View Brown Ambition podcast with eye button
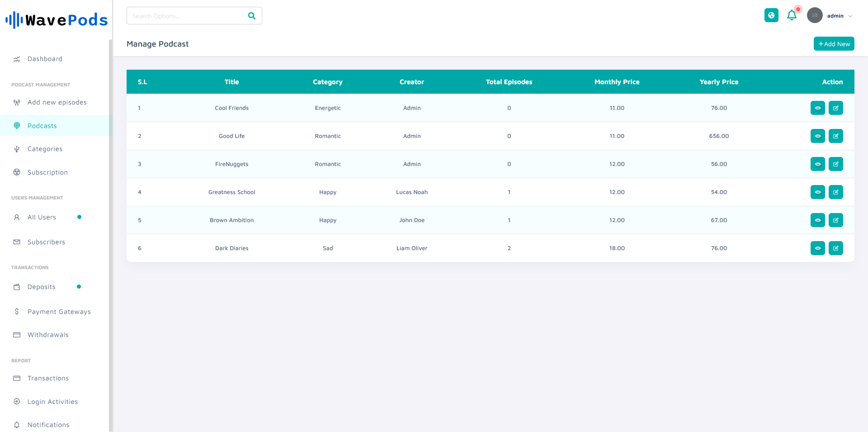This screenshot has width=868, height=432. [817, 220]
